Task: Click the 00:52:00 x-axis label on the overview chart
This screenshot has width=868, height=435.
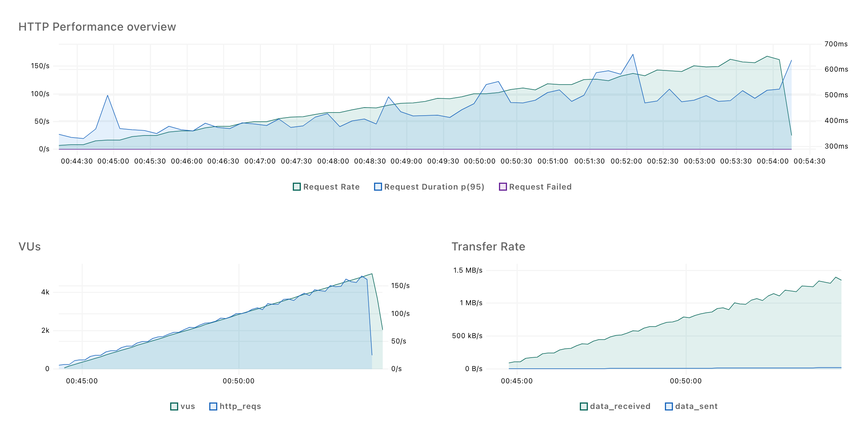Action: click(x=626, y=161)
